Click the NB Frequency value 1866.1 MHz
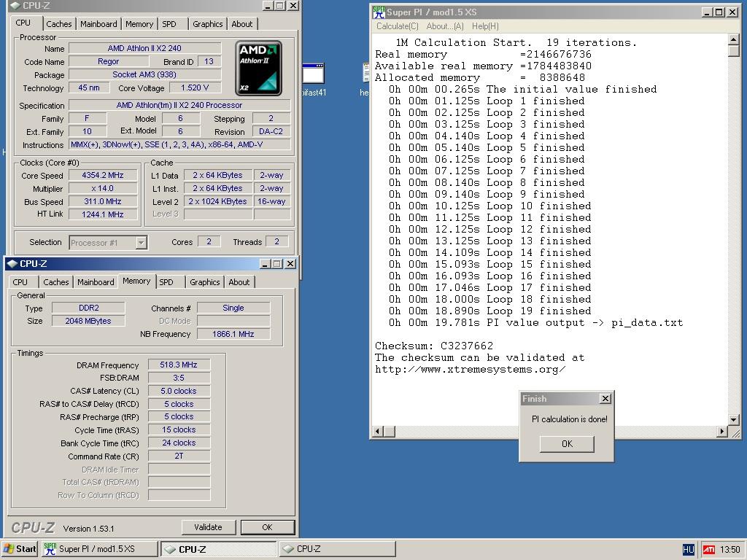747x560 pixels. 233,334
